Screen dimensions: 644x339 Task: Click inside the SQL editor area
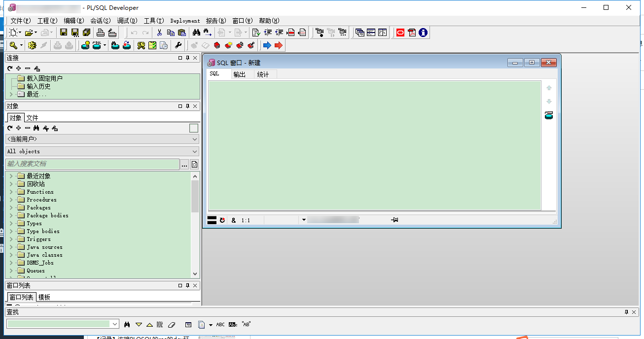tap(375, 145)
